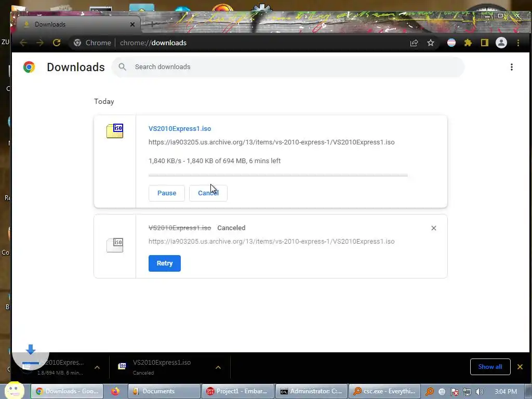Viewport: 532px width, 399px height.
Task: Click the ISO file icon of active download
Action: pos(115,131)
